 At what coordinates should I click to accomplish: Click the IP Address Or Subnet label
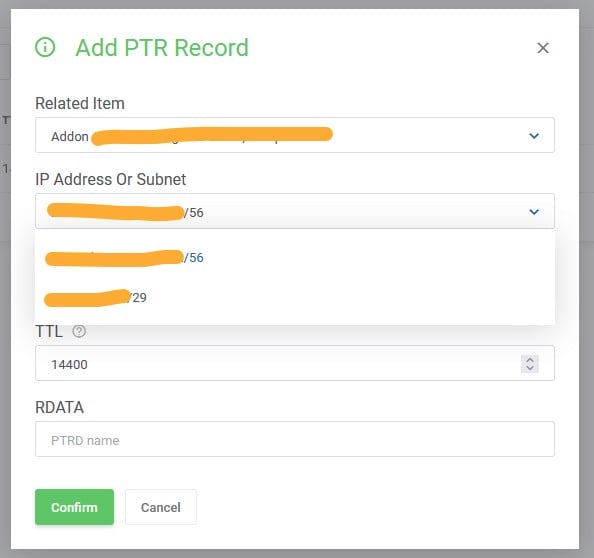[111, 179]
